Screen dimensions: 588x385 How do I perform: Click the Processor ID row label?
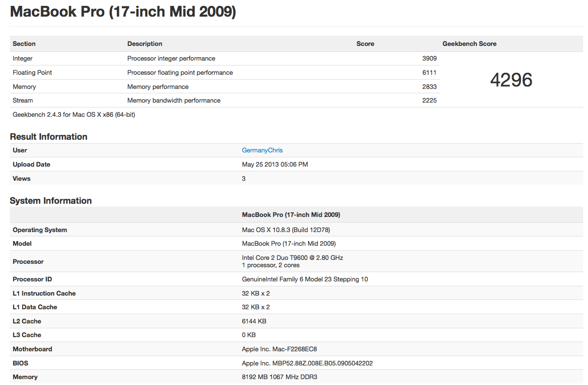point(32,279)
